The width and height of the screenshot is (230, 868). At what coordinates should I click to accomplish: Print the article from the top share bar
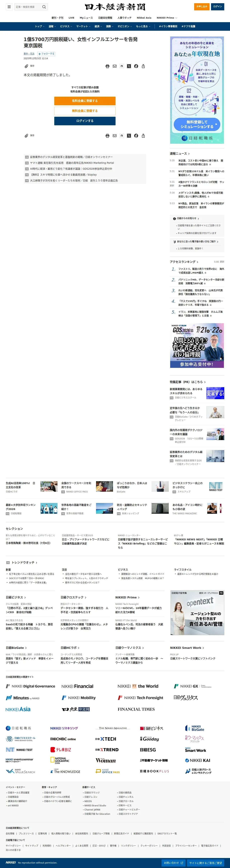click(x=107, y=66)
